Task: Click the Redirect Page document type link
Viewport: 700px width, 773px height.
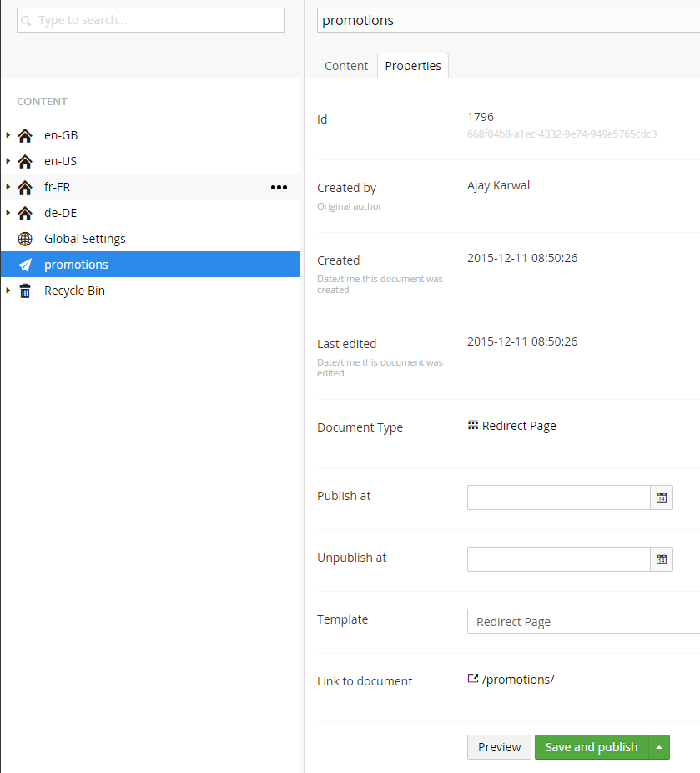Action: point(518,426)
